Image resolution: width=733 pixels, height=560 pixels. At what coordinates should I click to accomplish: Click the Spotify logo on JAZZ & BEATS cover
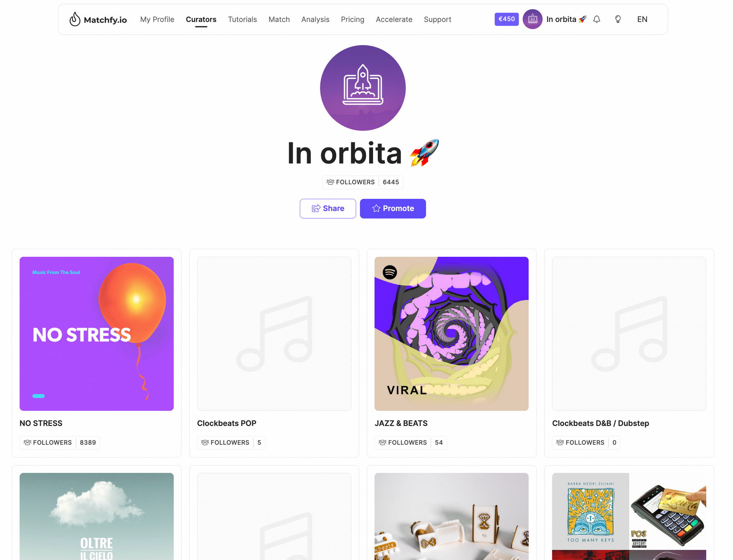[x=390, y=272]
